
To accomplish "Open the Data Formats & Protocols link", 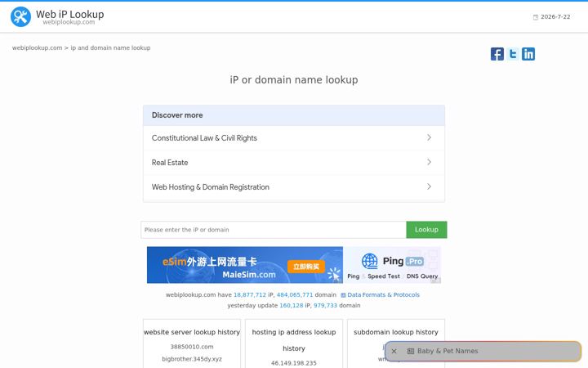I will click(x=383, y=294).
